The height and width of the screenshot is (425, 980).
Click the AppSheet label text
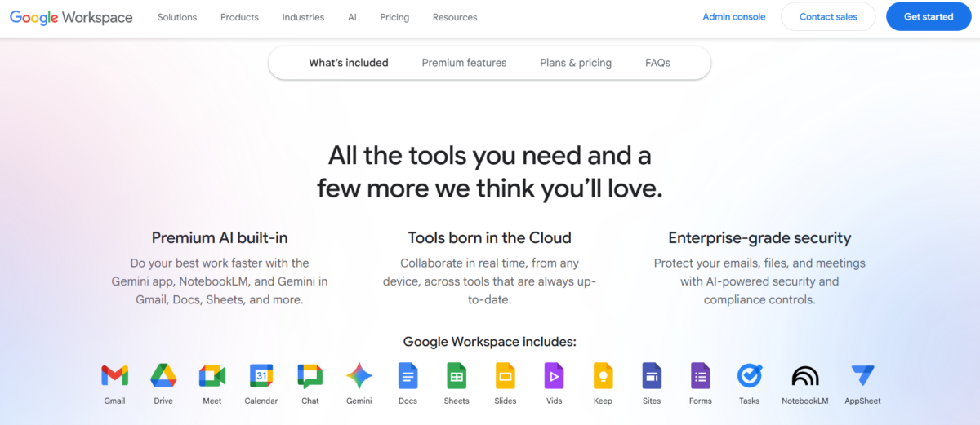[x=862, y=401]
